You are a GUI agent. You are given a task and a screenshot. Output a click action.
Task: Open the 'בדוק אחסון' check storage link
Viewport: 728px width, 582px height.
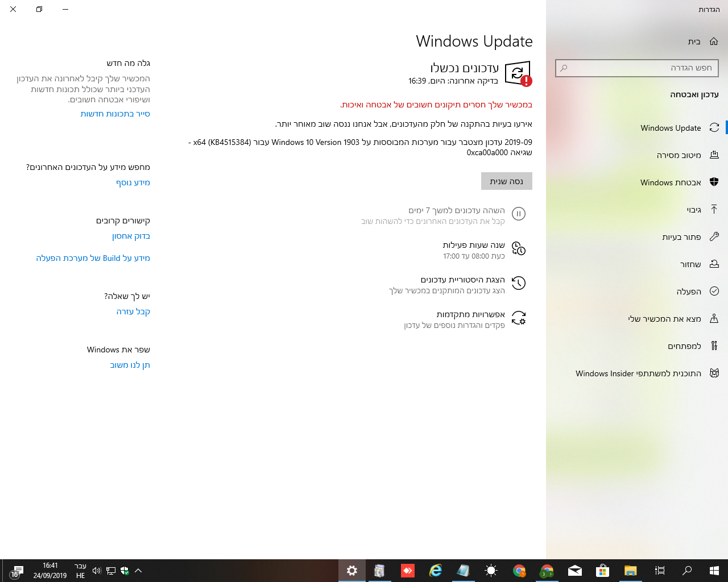coord(131,236)
